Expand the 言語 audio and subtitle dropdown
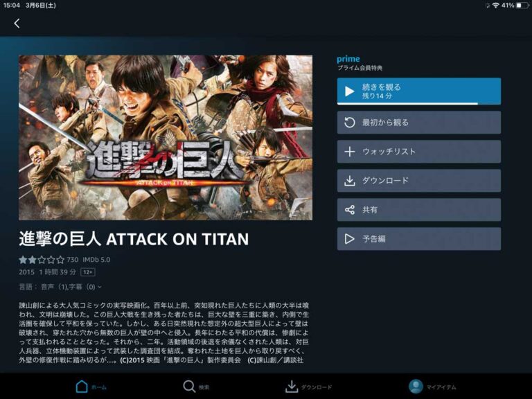Image resolution: width=532 pixels, height=399 pixels. pyautogui.click(x=60, y=287)
